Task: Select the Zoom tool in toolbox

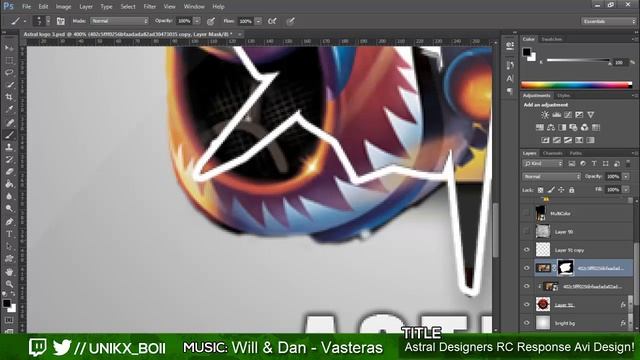Action: [x=9, y=284]
